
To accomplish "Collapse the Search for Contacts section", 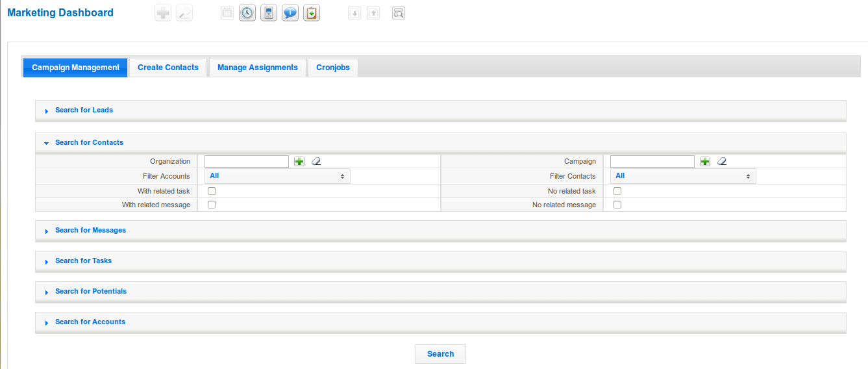I will tap(89, 143).
